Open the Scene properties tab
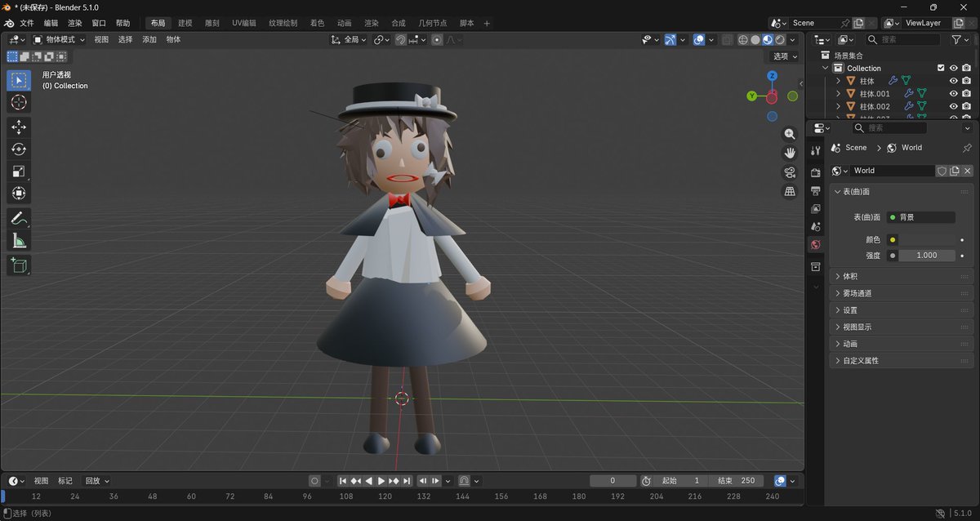 point(816,226)
